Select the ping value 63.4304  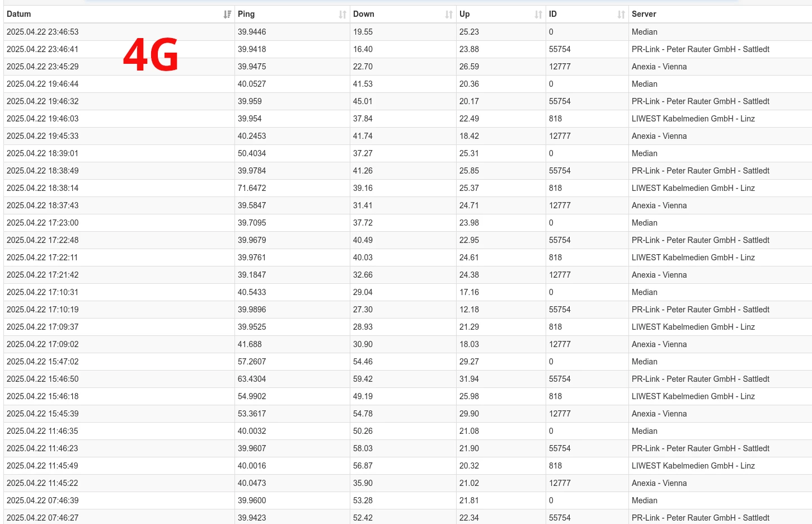[x=252, y=379]
